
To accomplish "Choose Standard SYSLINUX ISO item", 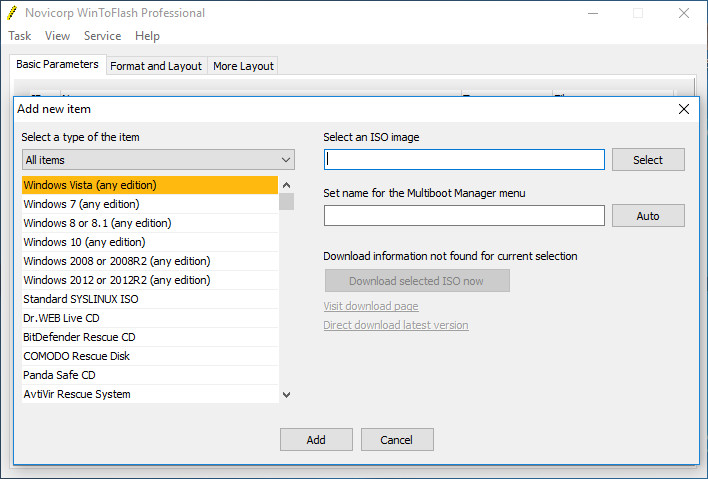I will (x=150, y=299).
